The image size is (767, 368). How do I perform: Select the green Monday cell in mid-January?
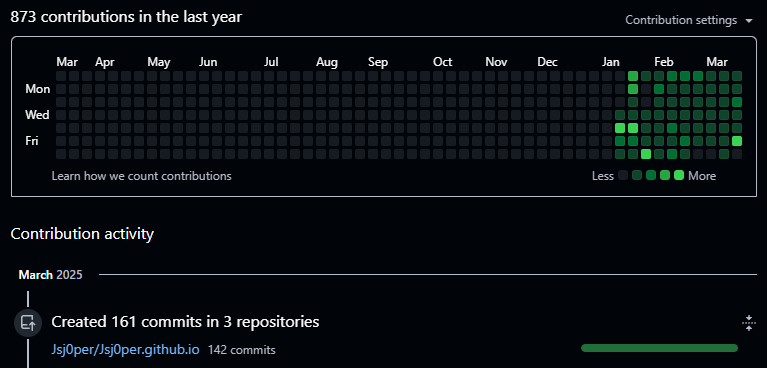632,89
